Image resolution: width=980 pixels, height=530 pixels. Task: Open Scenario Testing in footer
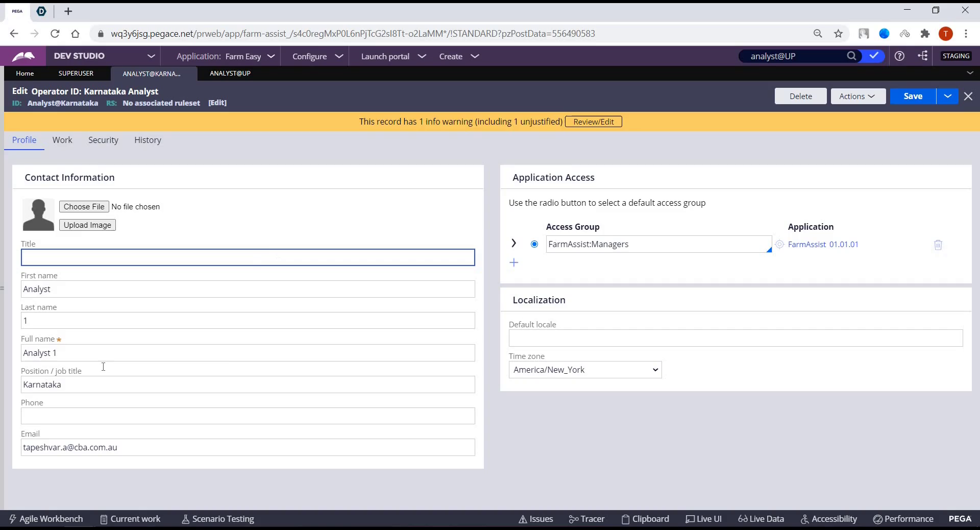218,519
